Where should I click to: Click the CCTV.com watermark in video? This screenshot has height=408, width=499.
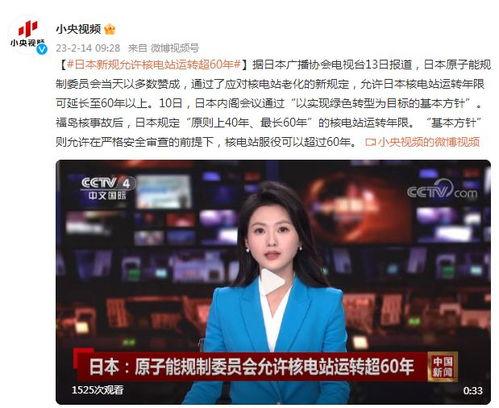(x=442, y=190)
